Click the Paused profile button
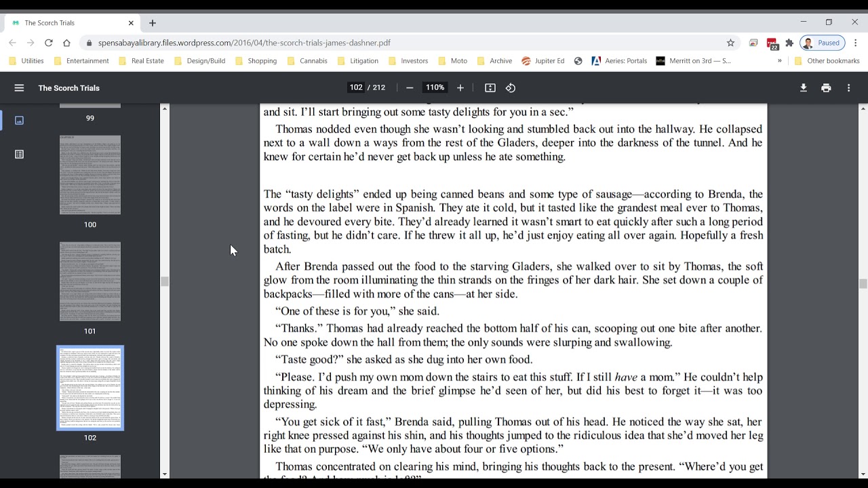Screen dimensions: 868x488 coord(822,43)
